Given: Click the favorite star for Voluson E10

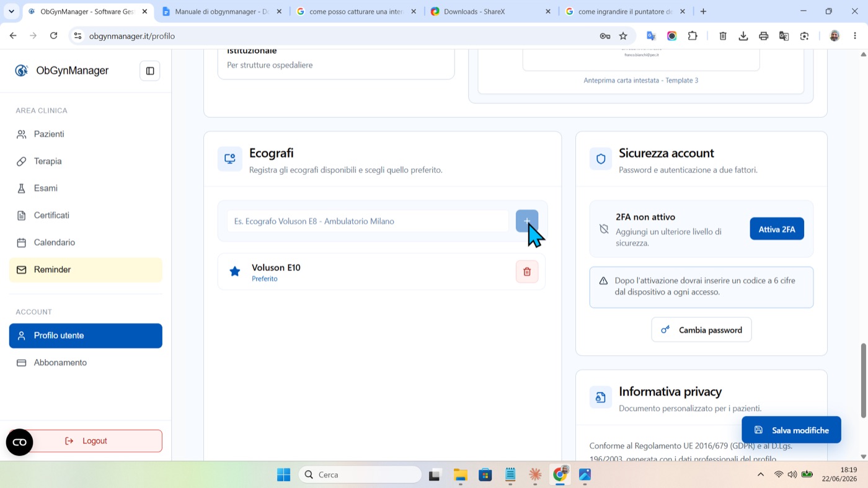Looking at the screenshot, I should coord(235,272).
